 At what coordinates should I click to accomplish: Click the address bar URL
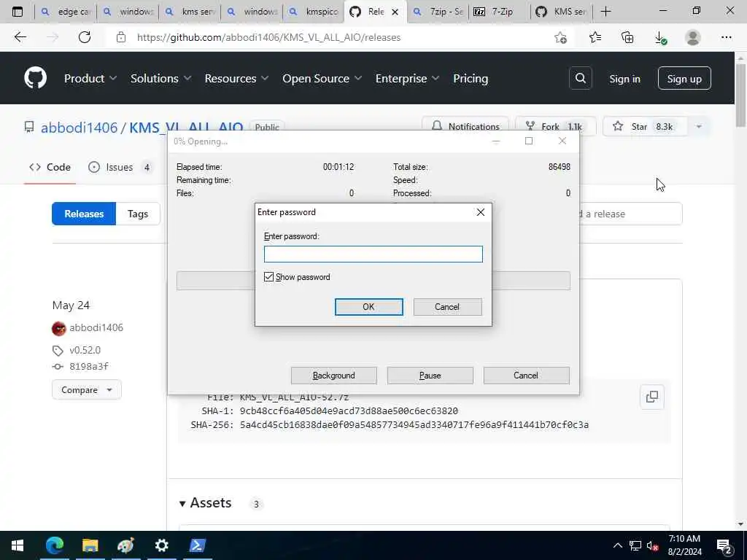click(x=268, y=37)
